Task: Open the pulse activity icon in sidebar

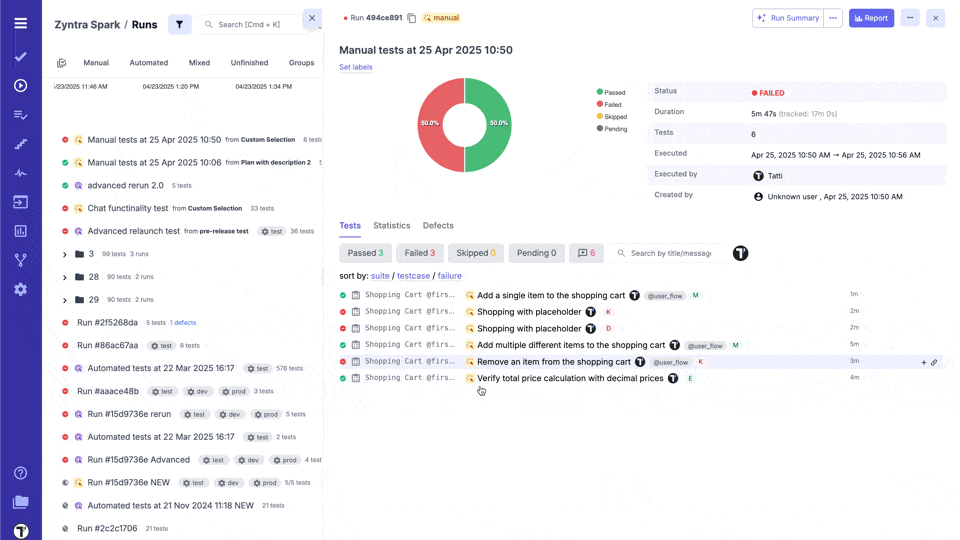Action: pyautogui.click(x=20, y=173)
